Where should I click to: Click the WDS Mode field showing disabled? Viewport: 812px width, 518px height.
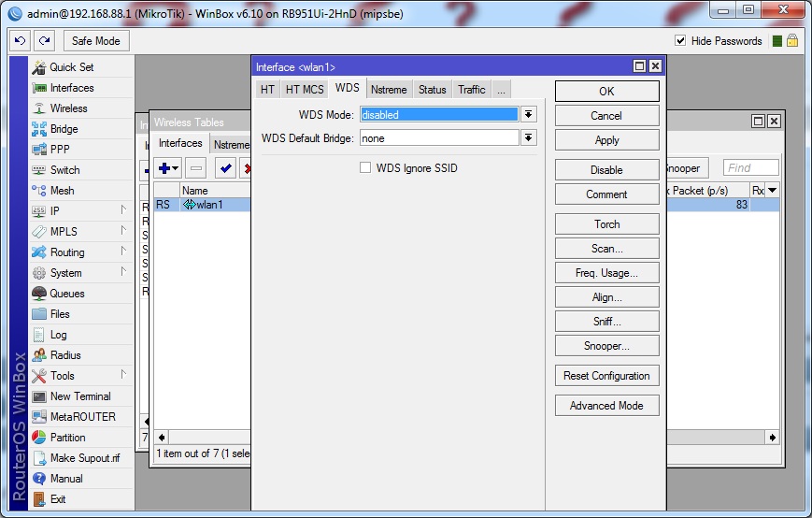[x=439, y=114]
